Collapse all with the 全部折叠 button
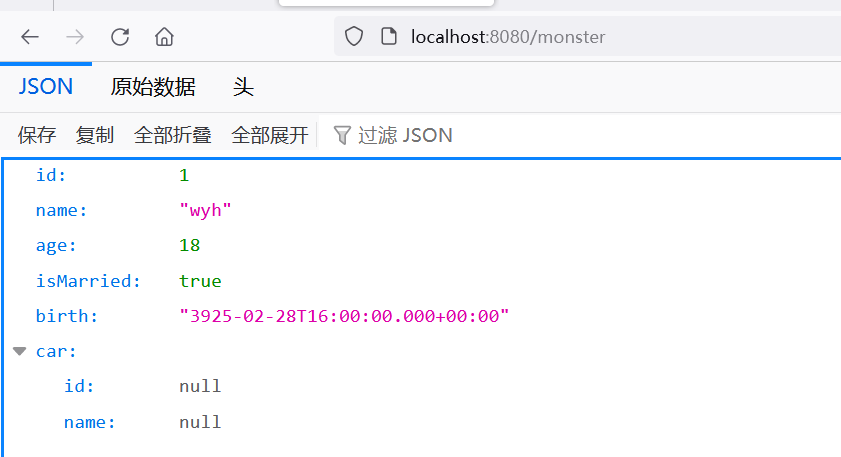The width and height of the screenshot is (841, 457). pos(172,135)
